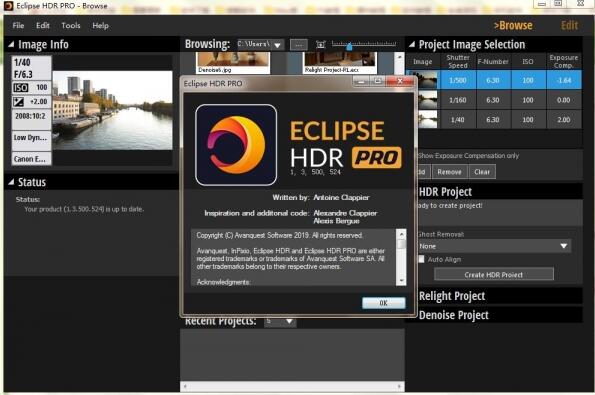The height and width of the screenshot is (395, 595).
Task: Switch to the Edit mode tab at right
Action: tap(569, 25)
